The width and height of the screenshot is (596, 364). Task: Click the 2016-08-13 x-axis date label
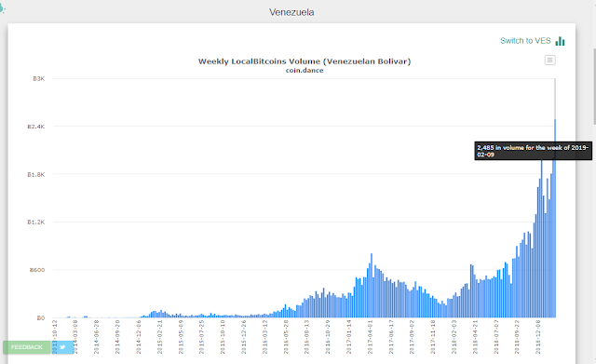307,337
